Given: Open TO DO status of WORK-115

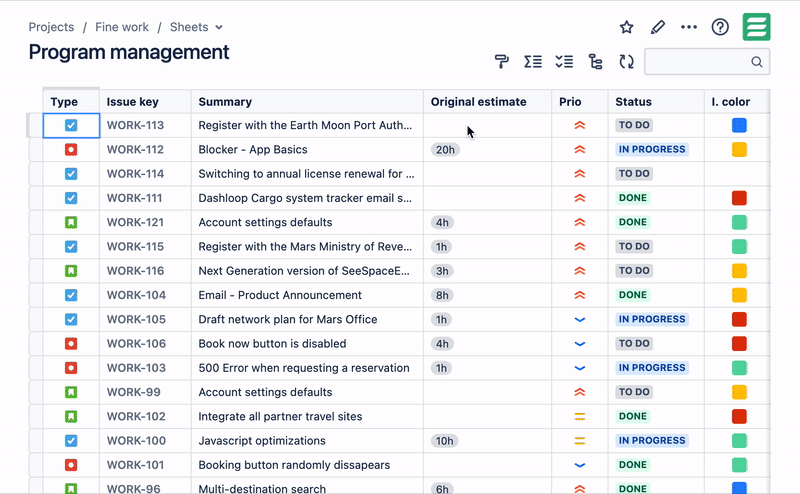Looking at the screenshot, I should click(634, 246).
